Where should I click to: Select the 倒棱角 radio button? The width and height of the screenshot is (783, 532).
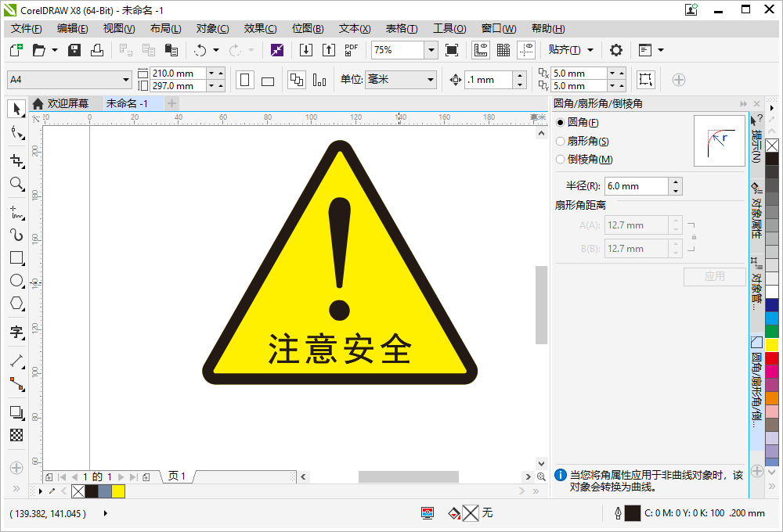[561, 159]
